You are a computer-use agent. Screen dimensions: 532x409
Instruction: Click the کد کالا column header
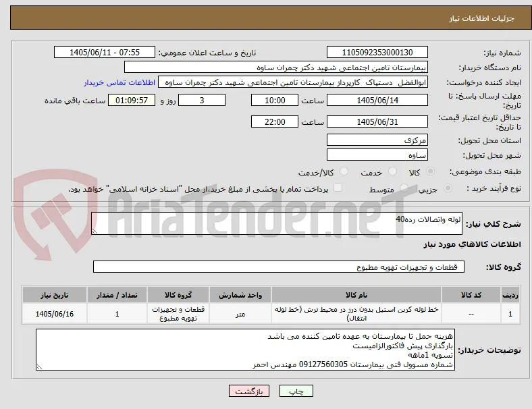click(471, 295)
